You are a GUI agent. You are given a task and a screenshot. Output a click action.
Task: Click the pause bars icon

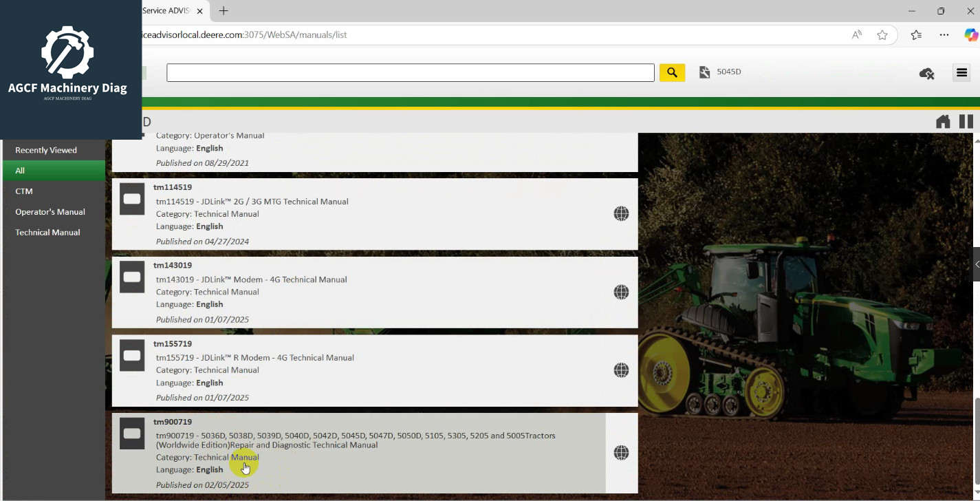966,122
